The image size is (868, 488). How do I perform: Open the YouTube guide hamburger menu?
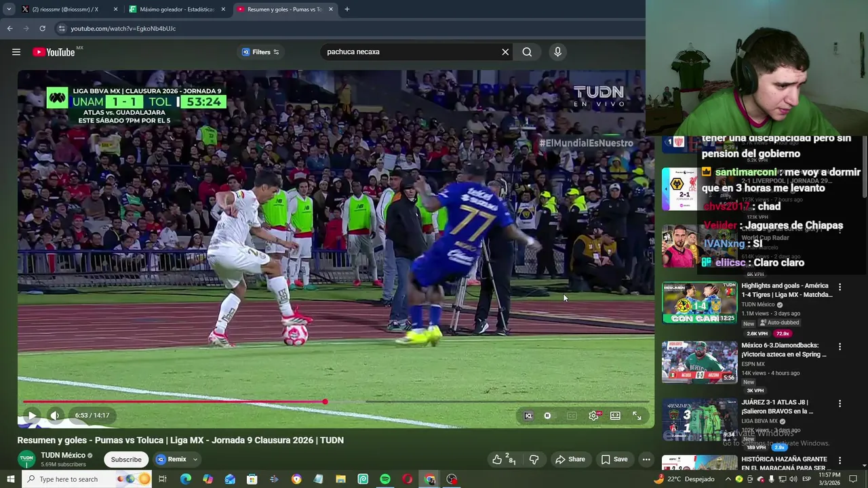[x=16, y=52]
